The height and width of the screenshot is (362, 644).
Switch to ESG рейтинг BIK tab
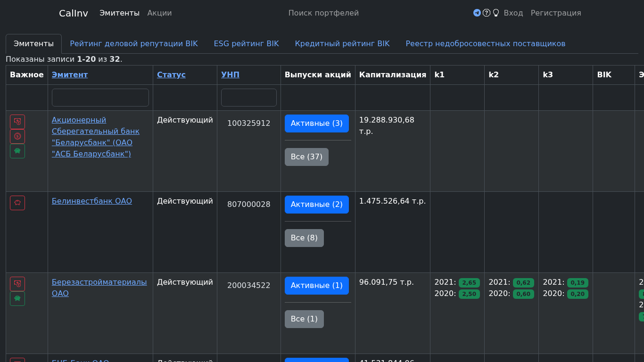pos(247,44)
